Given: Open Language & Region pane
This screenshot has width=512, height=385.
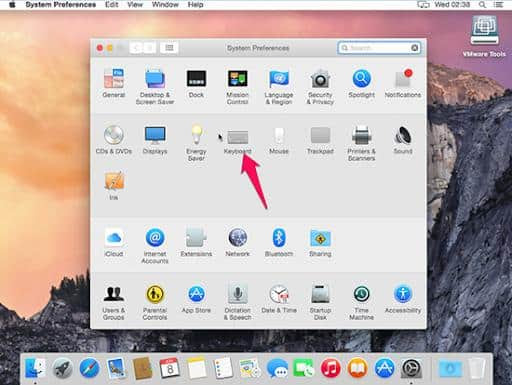Looking at the screenshot, I should coord(279,87).
